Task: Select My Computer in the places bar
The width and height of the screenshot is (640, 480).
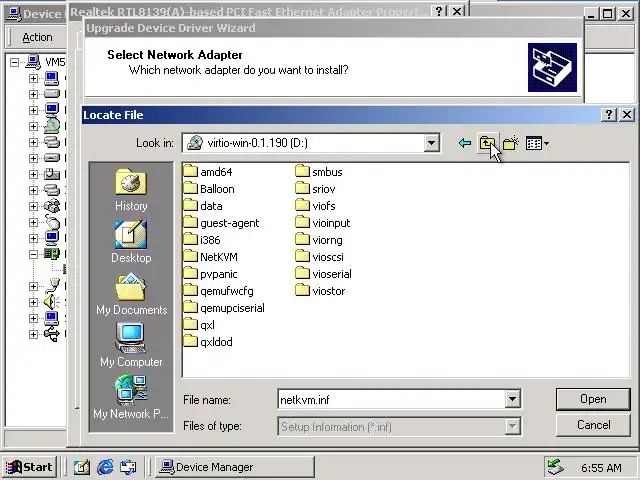Action: [x=131, y=345]
